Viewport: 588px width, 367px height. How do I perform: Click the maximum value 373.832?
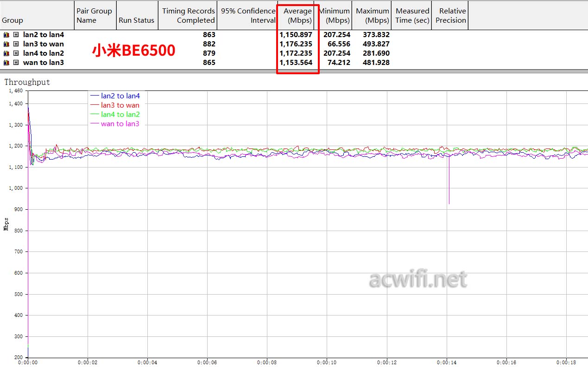[x=376, y=35]
